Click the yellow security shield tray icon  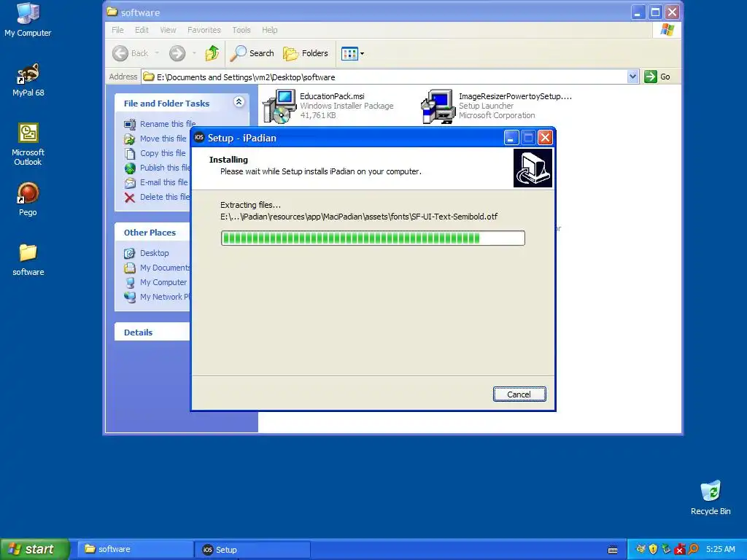pos(653,549)
